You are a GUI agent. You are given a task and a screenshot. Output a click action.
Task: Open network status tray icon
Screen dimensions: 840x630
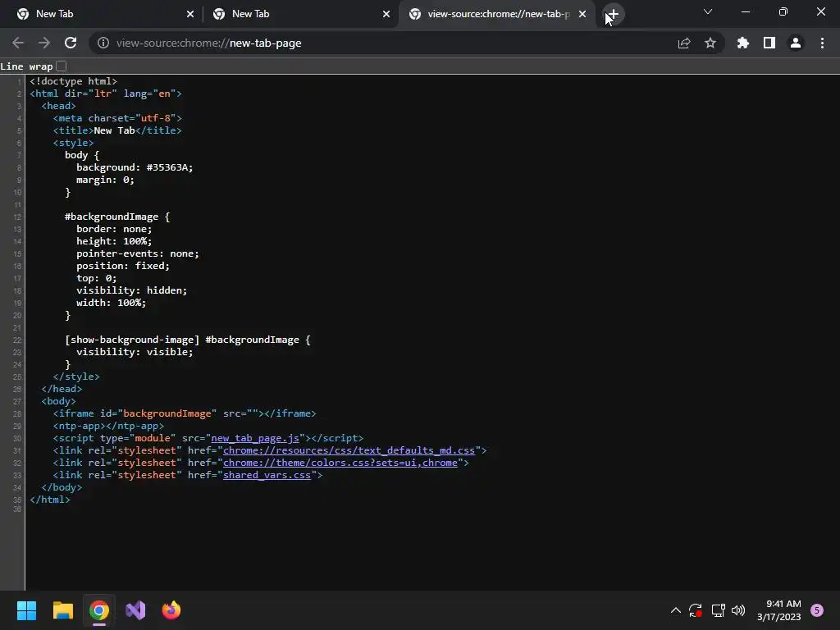(718, 610)
